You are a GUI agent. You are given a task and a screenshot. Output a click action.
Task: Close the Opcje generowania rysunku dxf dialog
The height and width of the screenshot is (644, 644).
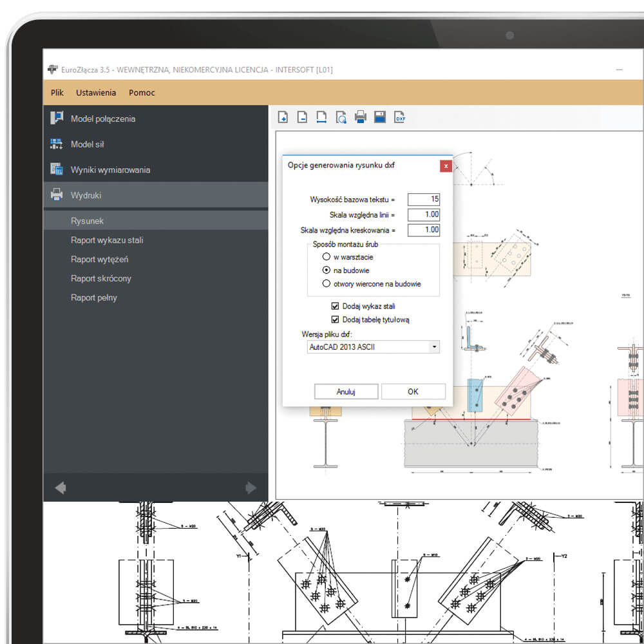(x=446, y=166)
